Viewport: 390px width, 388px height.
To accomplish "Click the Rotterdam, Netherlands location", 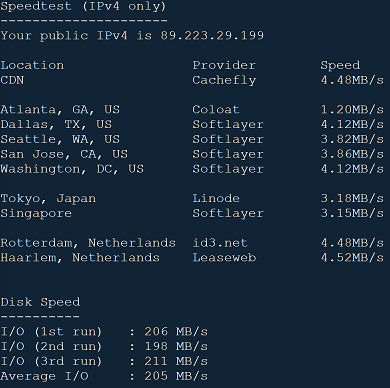I will point(88,243).
